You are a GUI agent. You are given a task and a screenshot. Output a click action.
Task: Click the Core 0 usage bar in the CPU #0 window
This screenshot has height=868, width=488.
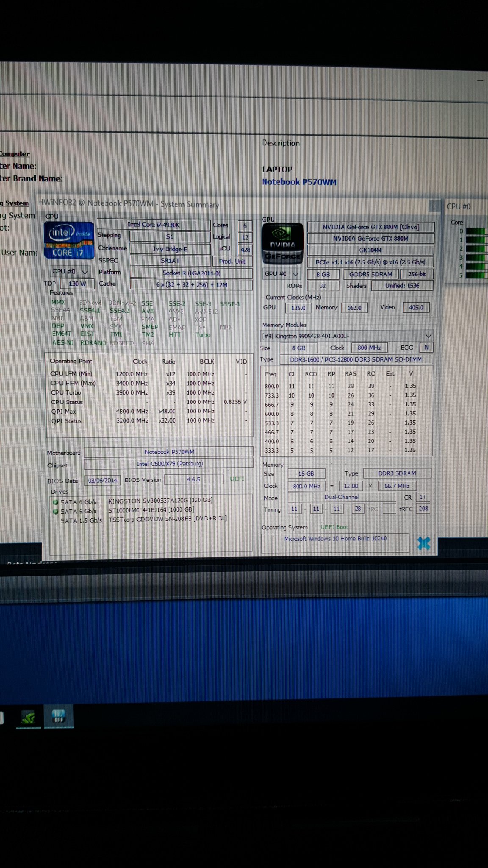pos(476,231)
